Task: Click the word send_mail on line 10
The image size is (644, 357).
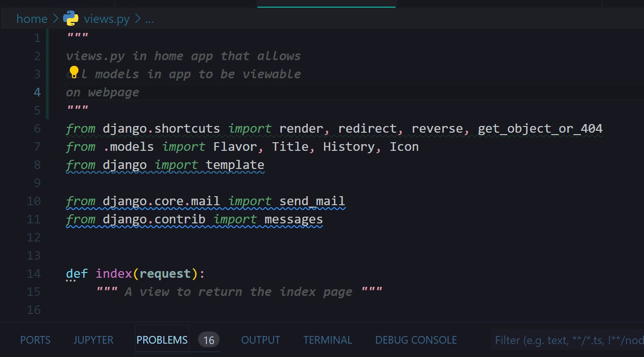Action: tap(312, 201)
